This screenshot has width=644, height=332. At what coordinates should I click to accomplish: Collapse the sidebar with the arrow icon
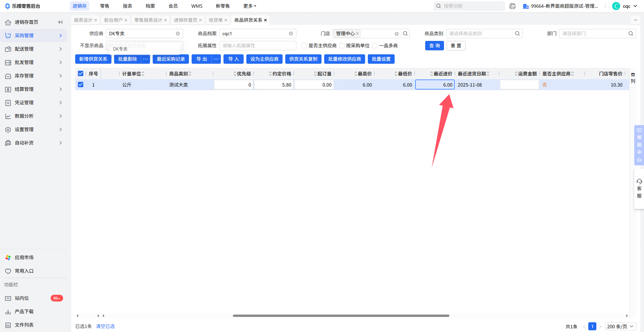click(x=60, y=22)
